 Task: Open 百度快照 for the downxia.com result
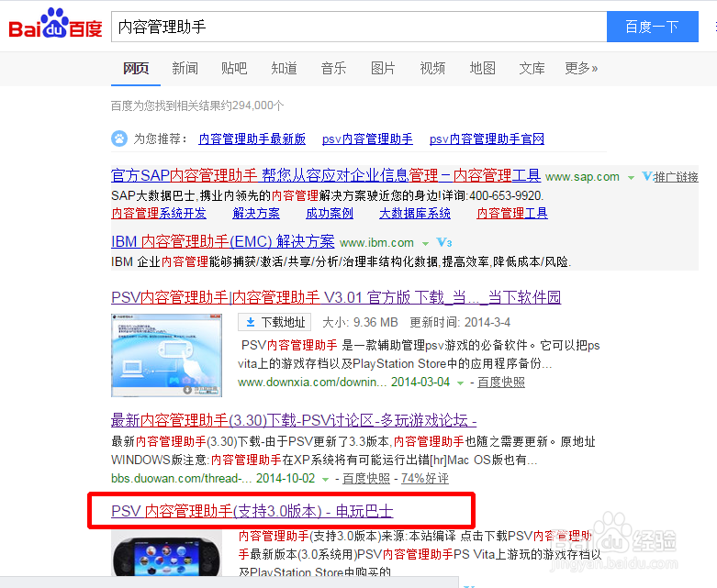pos(501,383)
